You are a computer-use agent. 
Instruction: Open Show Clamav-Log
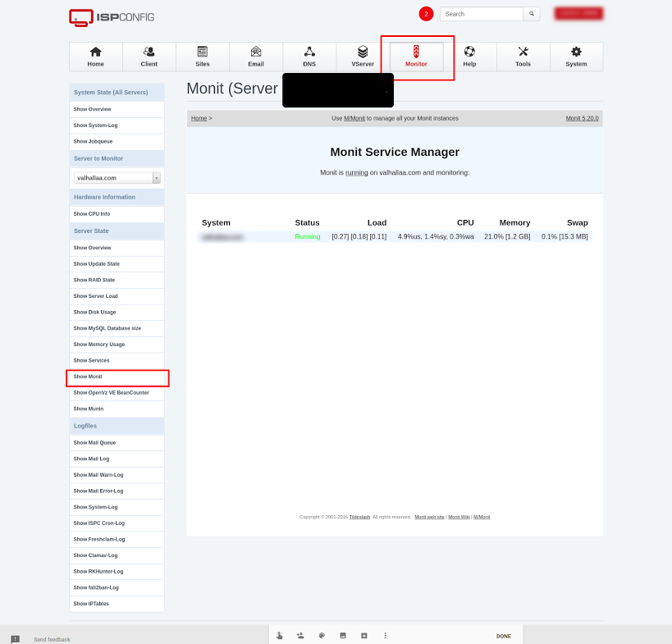tap(117, 555)
